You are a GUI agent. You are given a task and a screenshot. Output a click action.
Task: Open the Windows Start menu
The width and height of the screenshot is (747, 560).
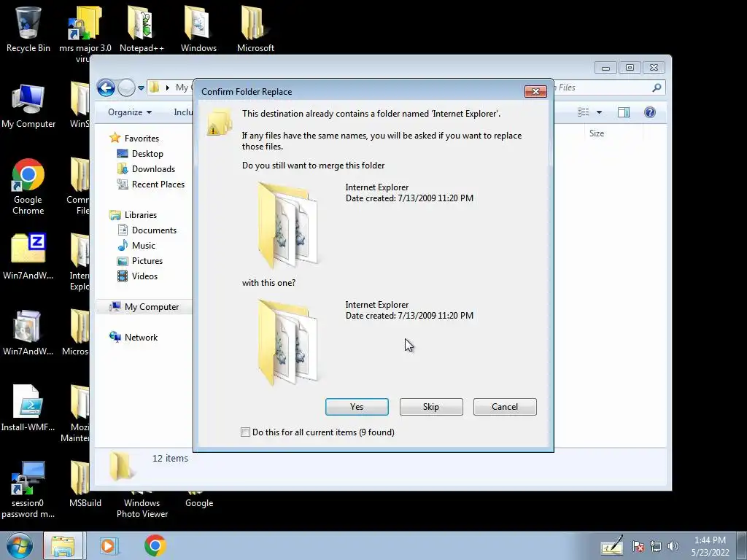point(19,545)
